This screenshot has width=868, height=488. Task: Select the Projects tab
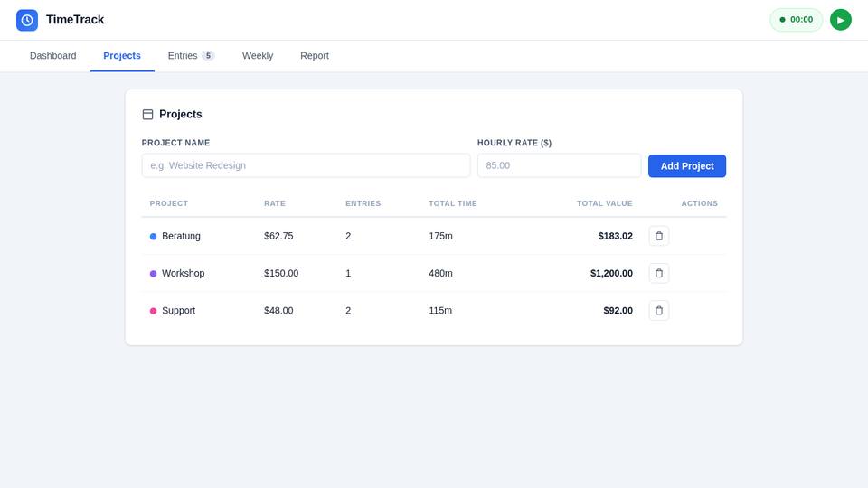(122, 56)
